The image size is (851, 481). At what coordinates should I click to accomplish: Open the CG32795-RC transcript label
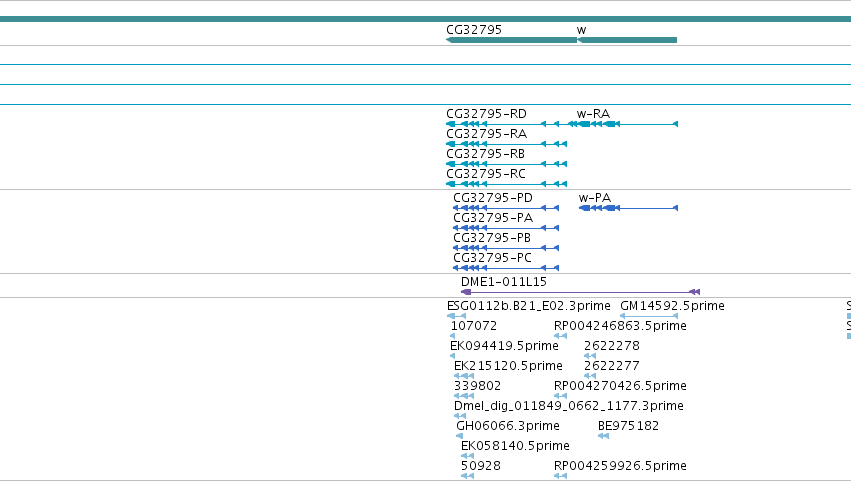click(x=486, y=174)
